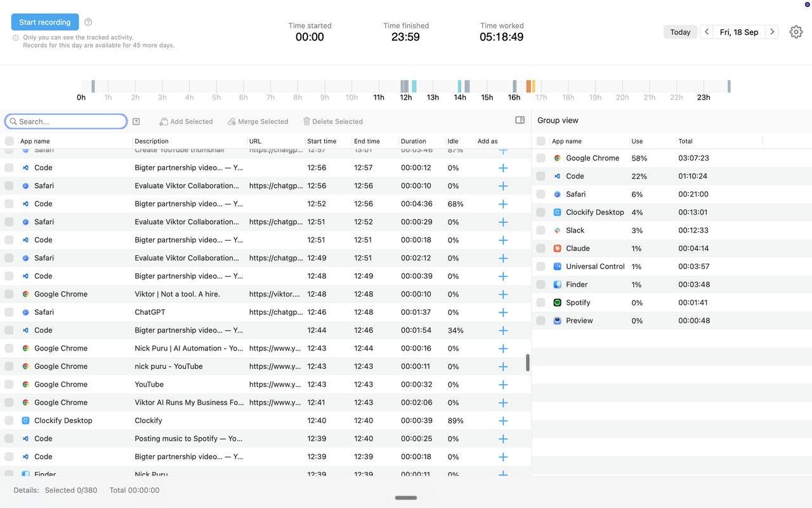Viewport: 812px width, 508px height.
Task: Start recording activity
Action: point(45,22)
